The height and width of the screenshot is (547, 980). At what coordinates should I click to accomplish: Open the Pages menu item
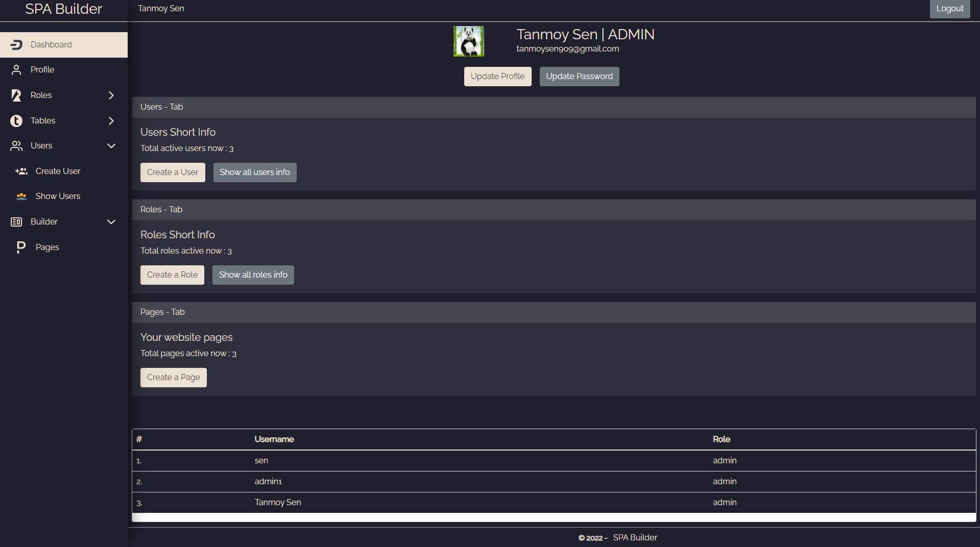pos(47,247)
